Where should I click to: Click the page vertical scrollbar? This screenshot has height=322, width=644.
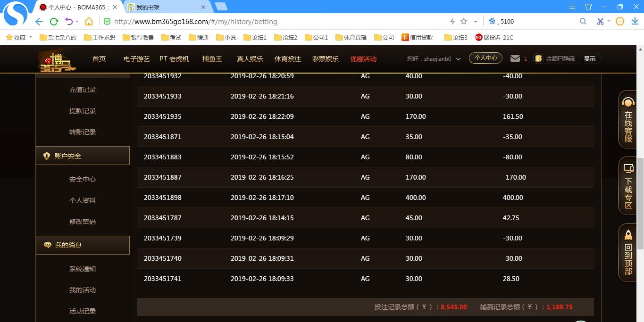tap(640, 203)
